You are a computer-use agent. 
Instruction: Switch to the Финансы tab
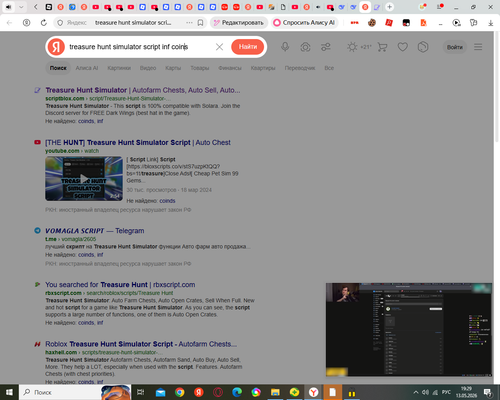tap(230, 68)
